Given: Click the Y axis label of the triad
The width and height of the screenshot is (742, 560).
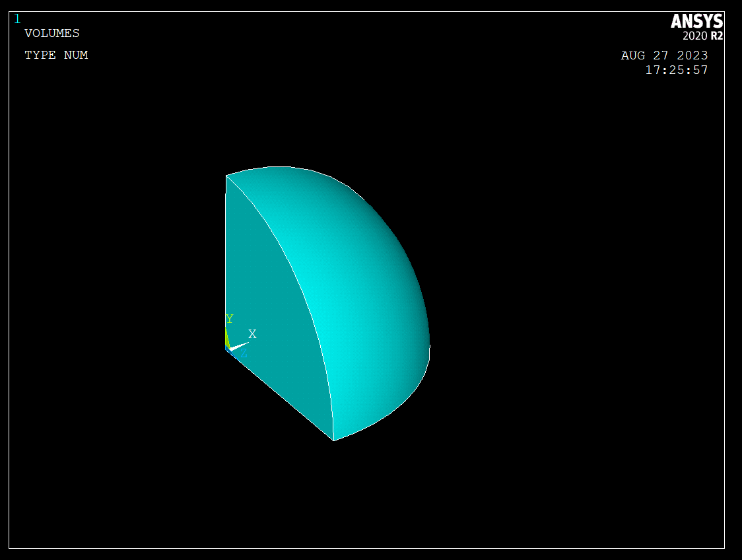Looking at the screenshot, I should click(x=230, y=318).
